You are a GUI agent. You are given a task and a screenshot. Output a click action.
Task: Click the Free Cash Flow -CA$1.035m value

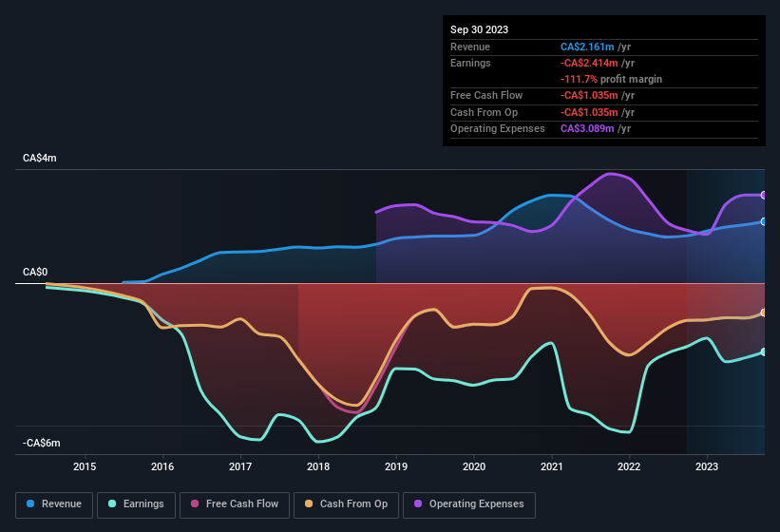click(589, 95)
